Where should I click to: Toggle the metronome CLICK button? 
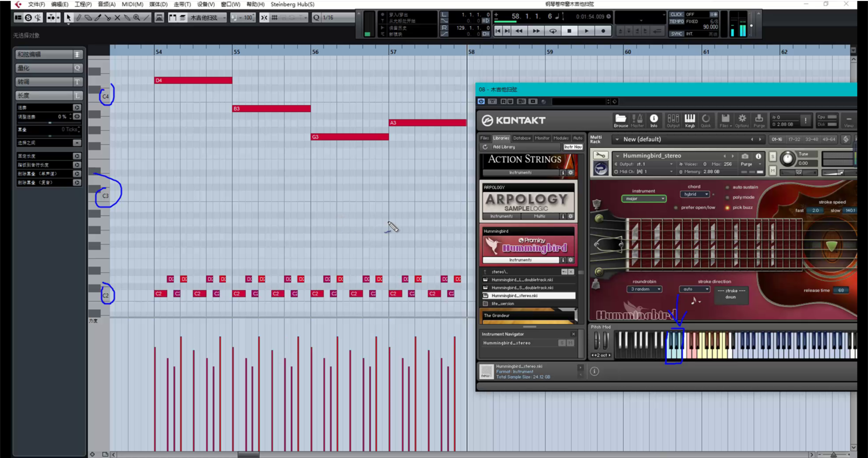pos(676,14)
